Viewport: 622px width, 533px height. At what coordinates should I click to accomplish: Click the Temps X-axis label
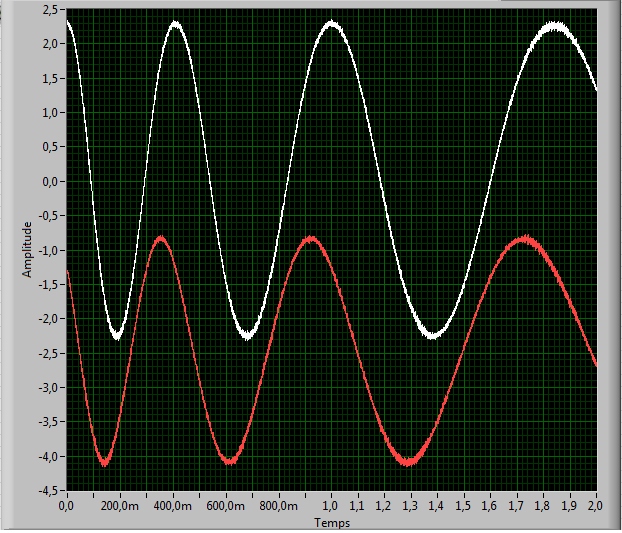tap(331, 522)
